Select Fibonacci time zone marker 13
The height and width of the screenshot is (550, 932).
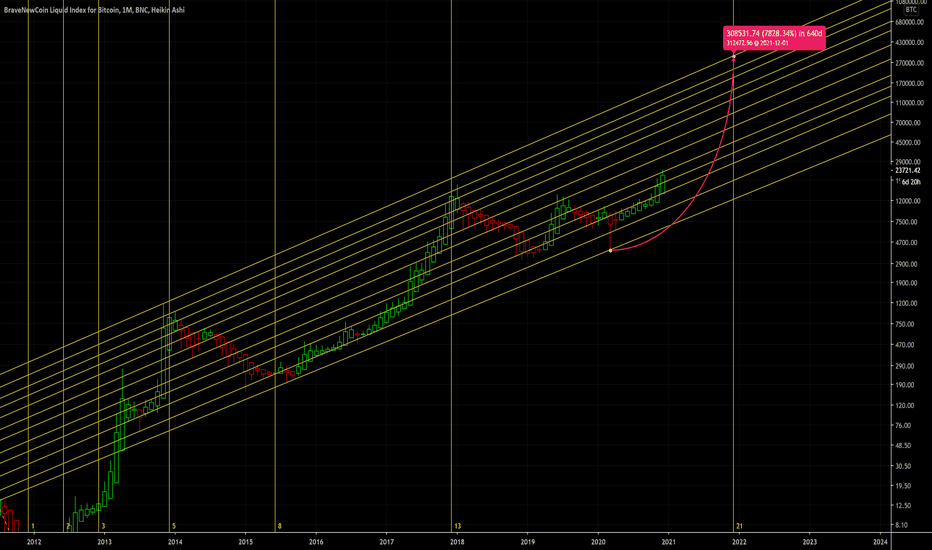[x=458, y=526]
